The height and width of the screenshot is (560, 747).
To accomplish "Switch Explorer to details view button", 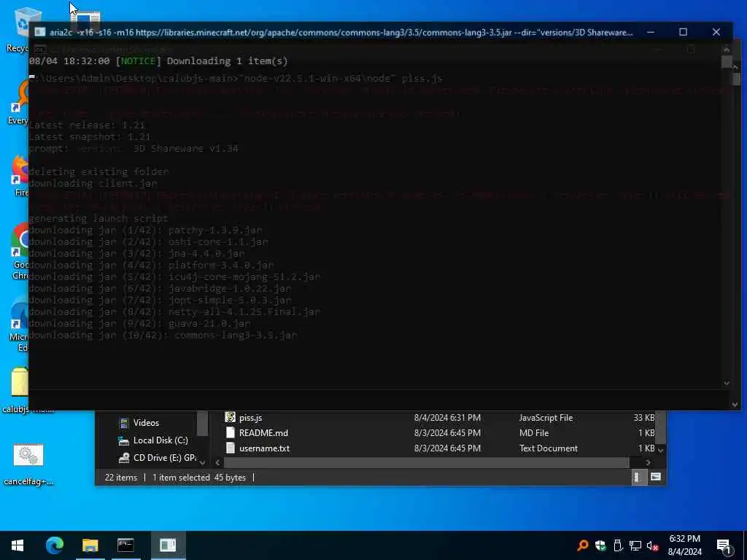I will 638,477.
